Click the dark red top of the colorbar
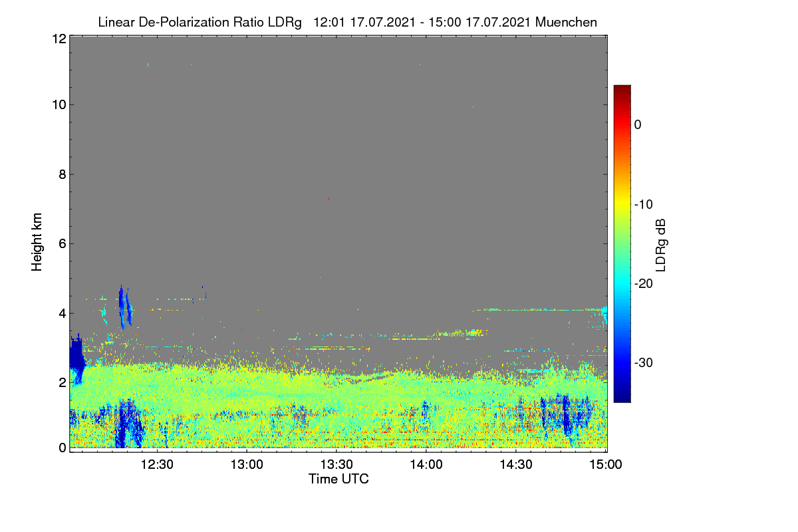 (622, 90)
